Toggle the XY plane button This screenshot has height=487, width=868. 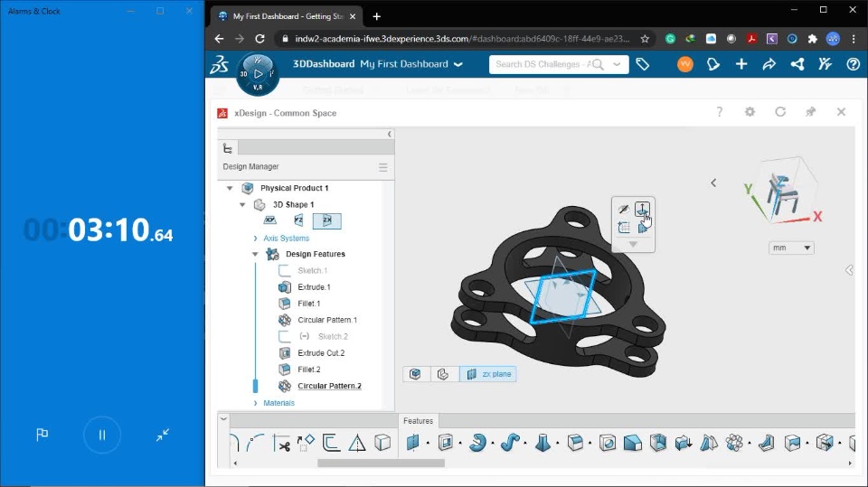[269, 220]
